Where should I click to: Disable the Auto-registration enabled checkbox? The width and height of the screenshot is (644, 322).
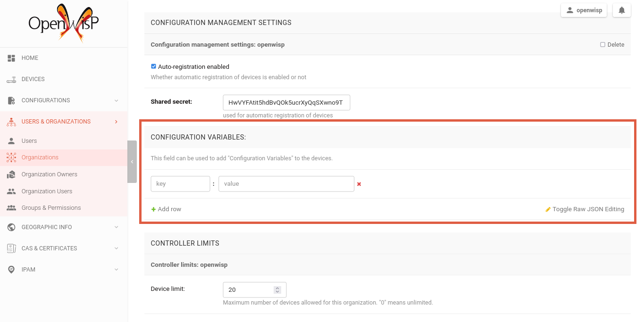(x=153, y=66)
